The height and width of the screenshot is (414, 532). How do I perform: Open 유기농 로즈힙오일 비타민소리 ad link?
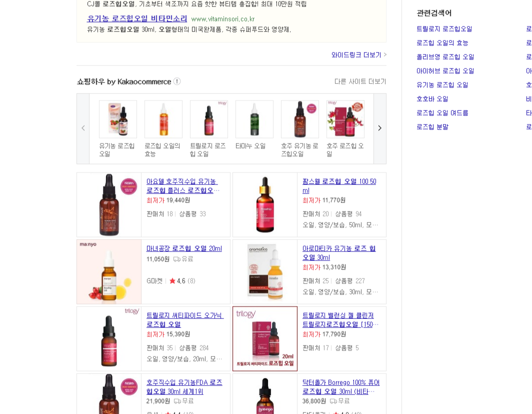pyautogui.click(x=137, y=18)
